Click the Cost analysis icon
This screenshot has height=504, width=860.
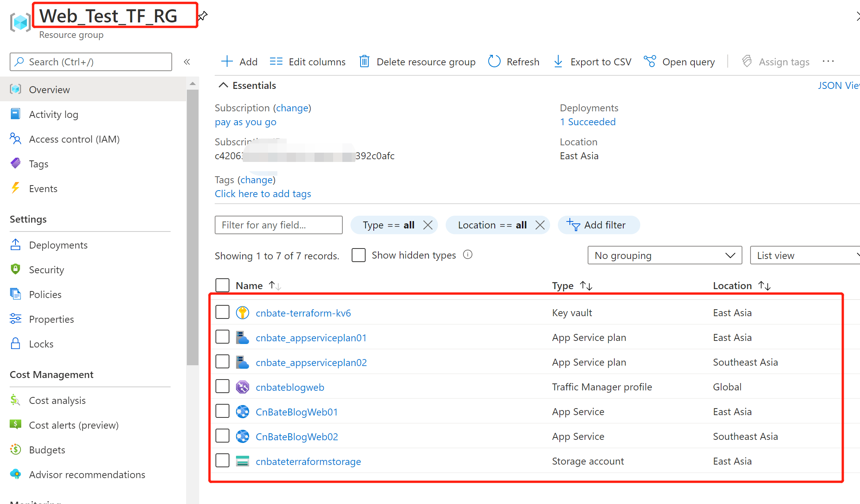[x=15, y=400]
